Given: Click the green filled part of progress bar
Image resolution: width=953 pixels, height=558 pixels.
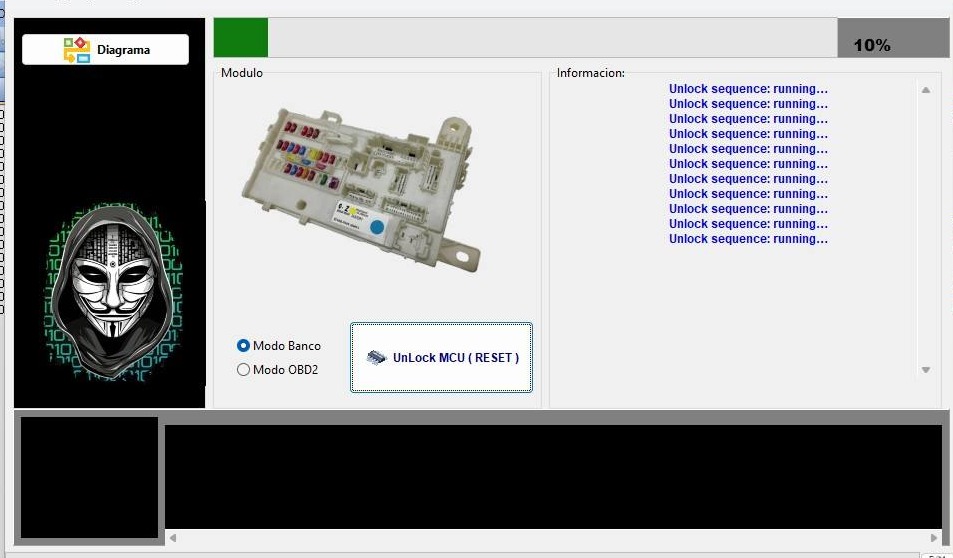Looking at the screenshot, I should tap(241, 38).
